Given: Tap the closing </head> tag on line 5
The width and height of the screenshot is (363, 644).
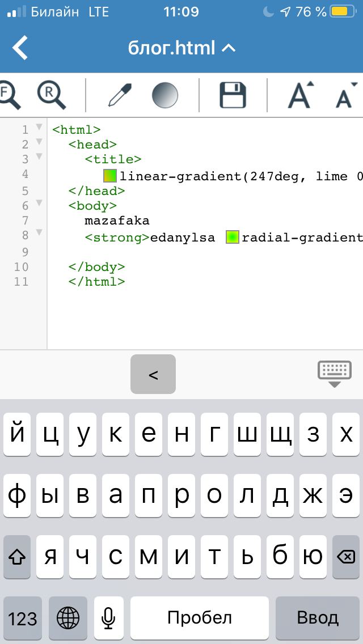Looking at the screenshot, I should tap(96, 191).
